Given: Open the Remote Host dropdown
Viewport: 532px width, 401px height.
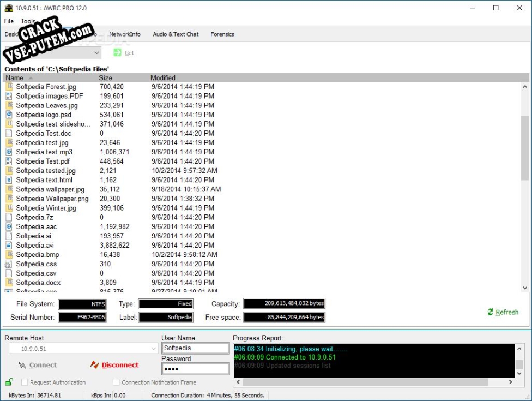Looking at the screenshot, I should (x=154, y=348).
